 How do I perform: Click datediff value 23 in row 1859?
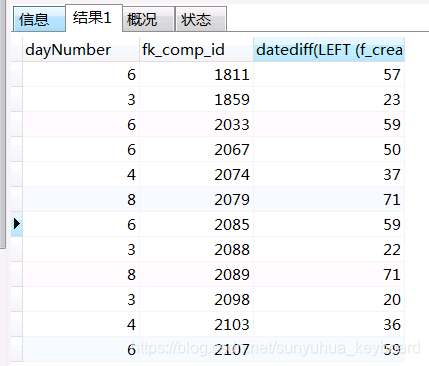[x=329, y=99]
